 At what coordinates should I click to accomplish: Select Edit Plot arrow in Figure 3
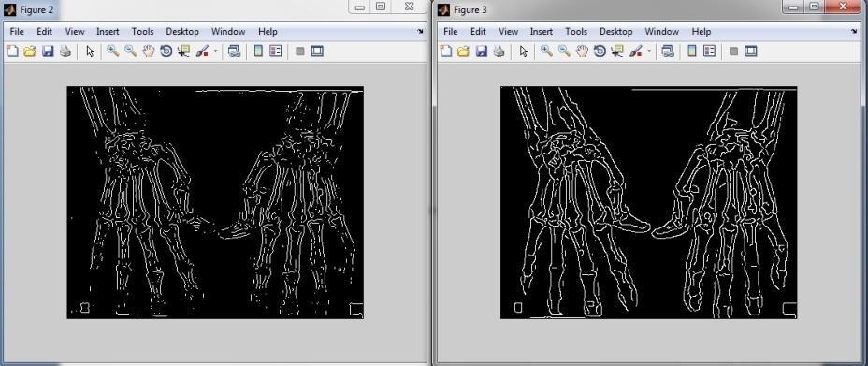click(524, 51)
